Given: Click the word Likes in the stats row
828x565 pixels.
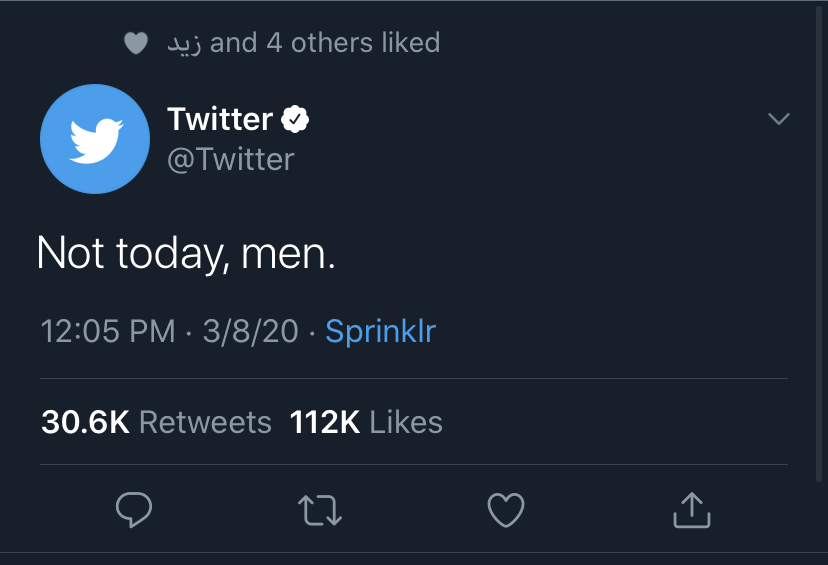Looking at the screenshot, I should click(x=406, y=422).
